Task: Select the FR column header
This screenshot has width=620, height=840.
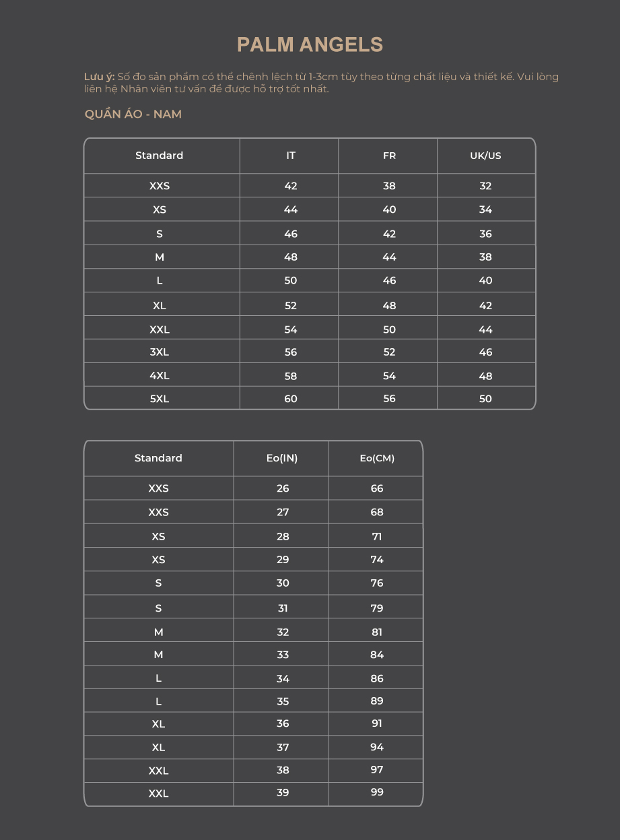Action: 389,156
